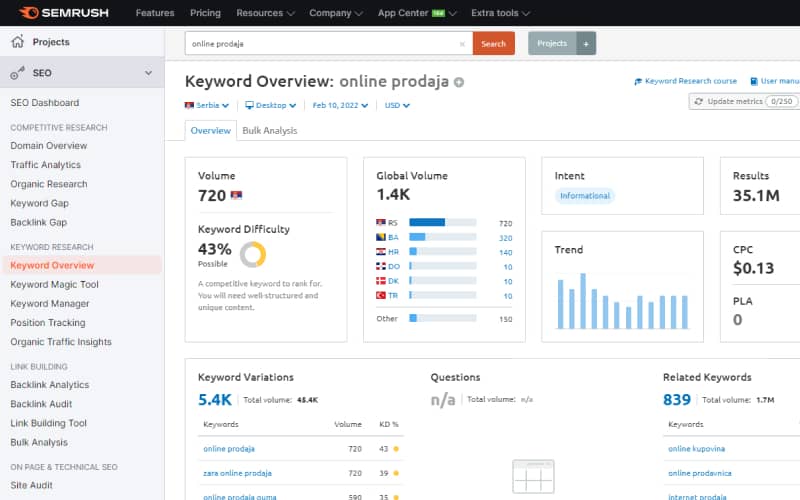Expand the Extra tools menu

[x=501, y=13]
